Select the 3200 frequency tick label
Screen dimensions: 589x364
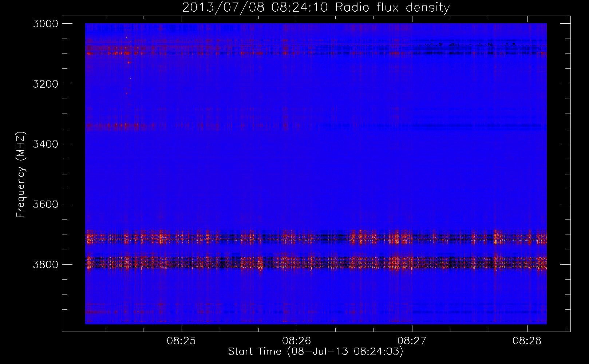tap(46, 84)
